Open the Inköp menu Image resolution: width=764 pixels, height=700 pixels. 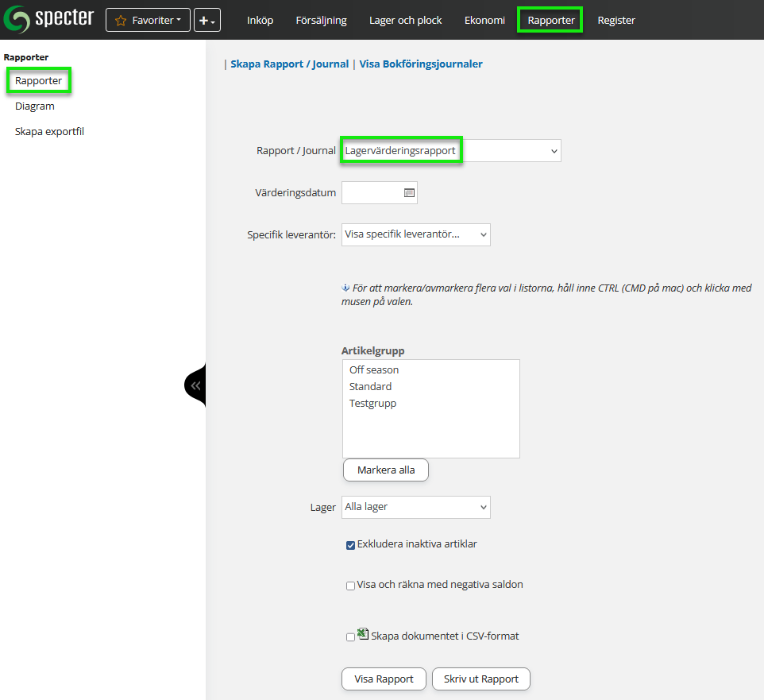[260, 20]
